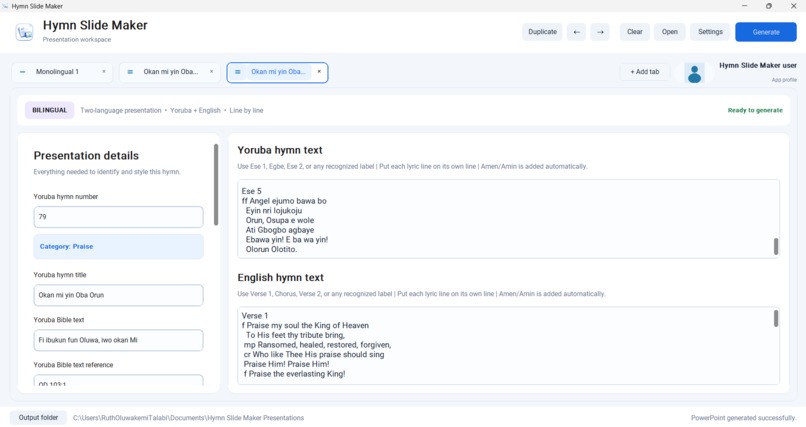The width and height of the screenshot is (806, 427).
Task: Click the Ese 5 line in Yoruba text
Action: coord(251,191)
